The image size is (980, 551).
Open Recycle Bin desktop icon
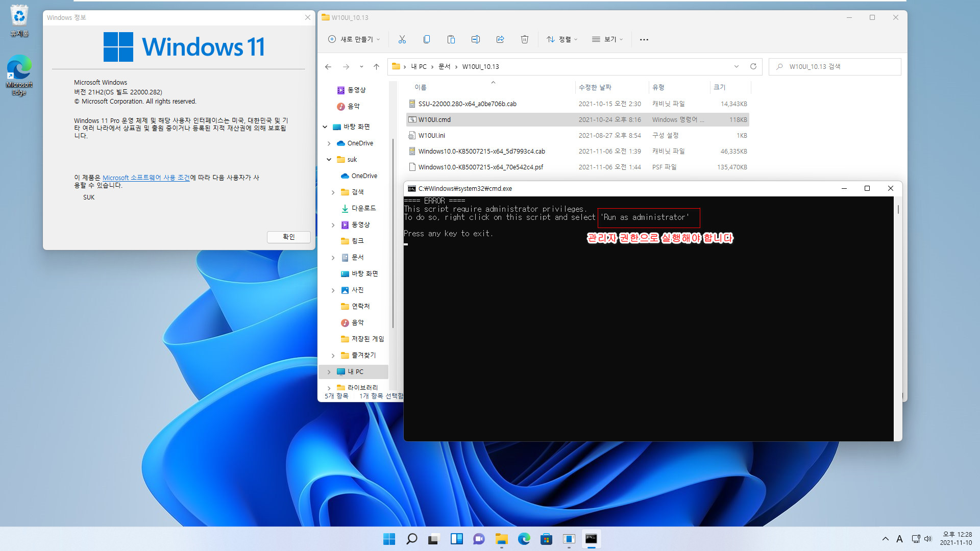[x=19, y=21]
